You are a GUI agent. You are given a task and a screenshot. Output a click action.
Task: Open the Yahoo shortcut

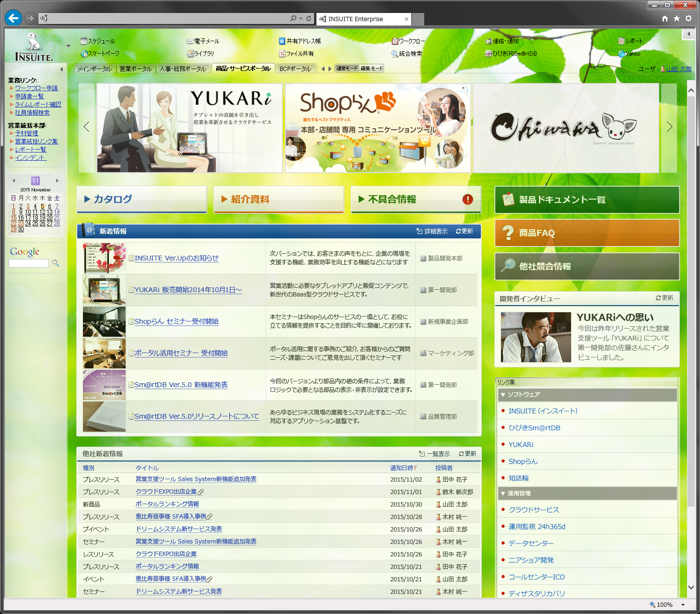629,54
